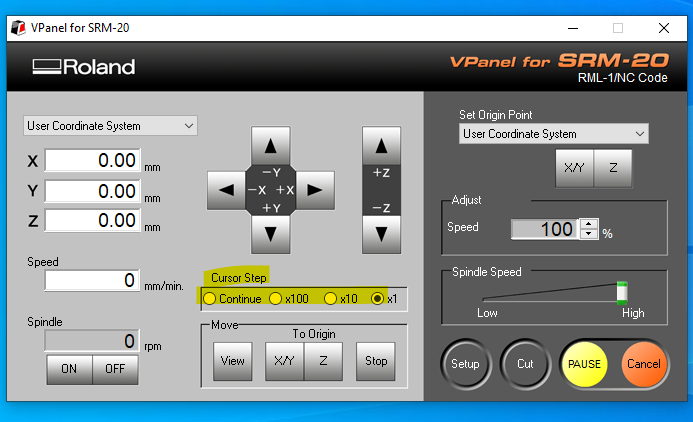Click the VPanel app icon in the title bar
Screen dimensions: 693x422
(18, 28)
